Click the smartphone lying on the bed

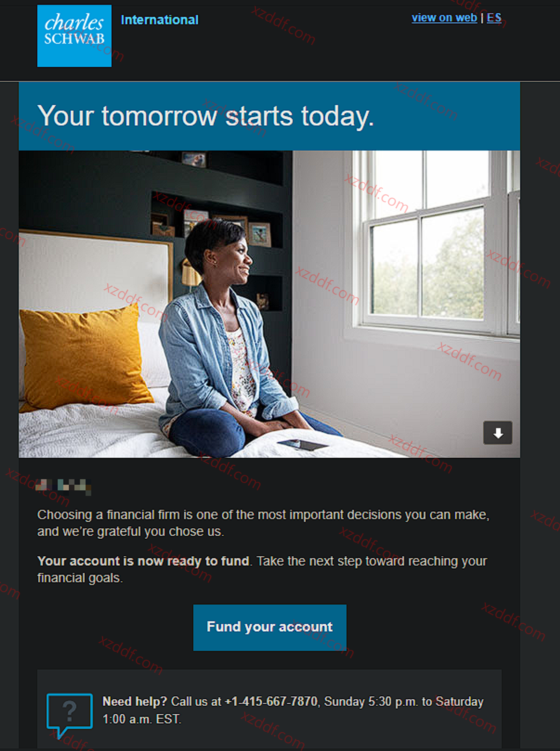coord(303,444)
